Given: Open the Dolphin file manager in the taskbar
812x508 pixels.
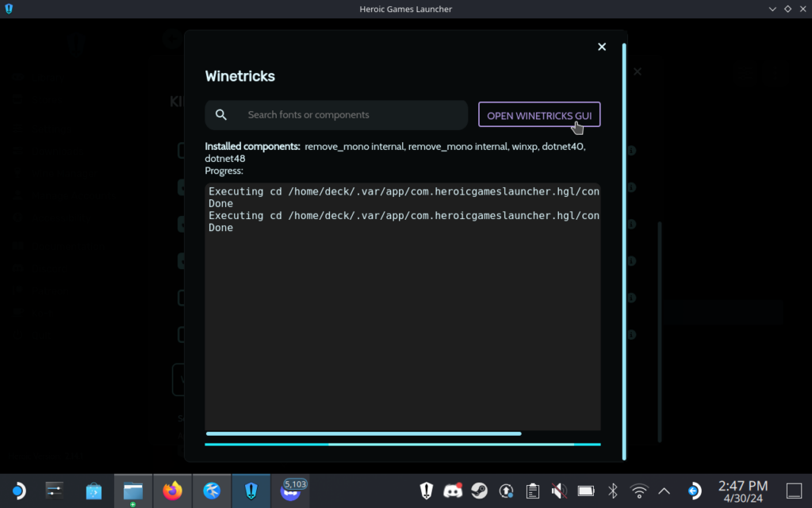Looking at the screenshot, I should tap(133, 491).
